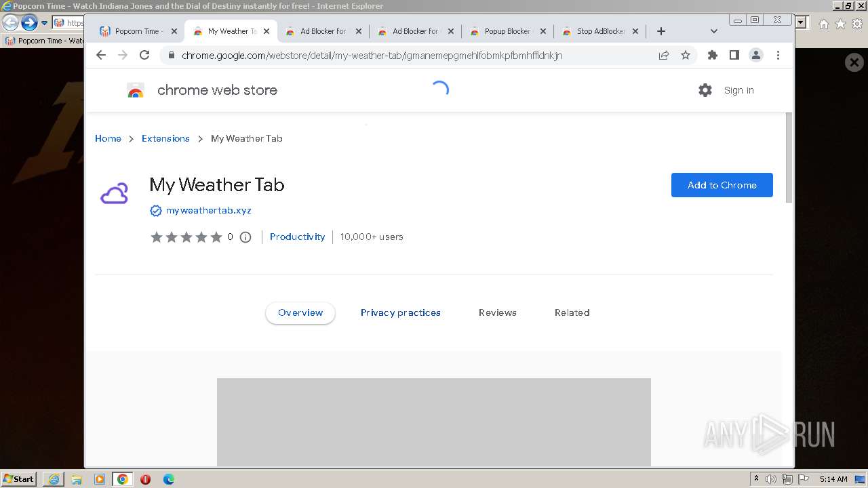868x488 pixels.
Task: Bookmark this page with the star icon
Action: tap(686, 55)
